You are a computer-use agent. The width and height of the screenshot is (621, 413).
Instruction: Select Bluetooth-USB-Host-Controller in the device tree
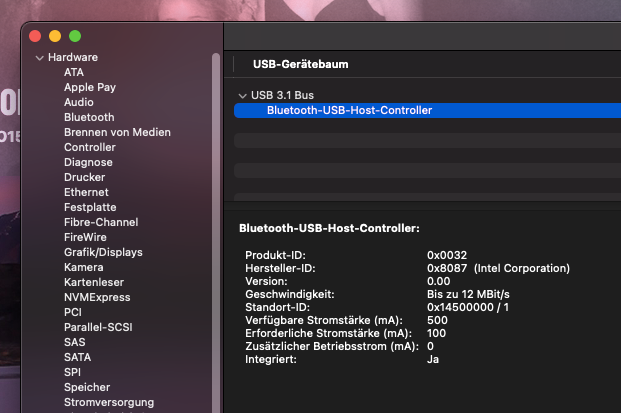(x=349, y=110)
